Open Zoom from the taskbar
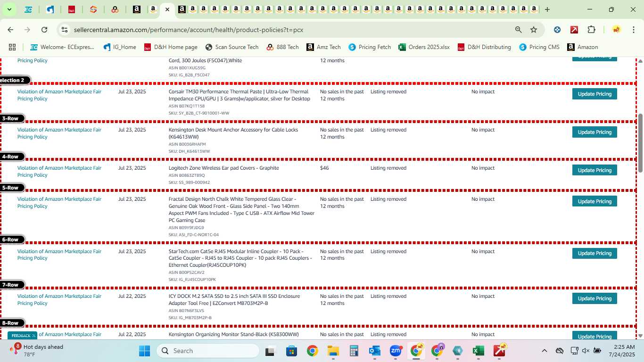This screenshot has width=644, height=362. click(396, 351)
